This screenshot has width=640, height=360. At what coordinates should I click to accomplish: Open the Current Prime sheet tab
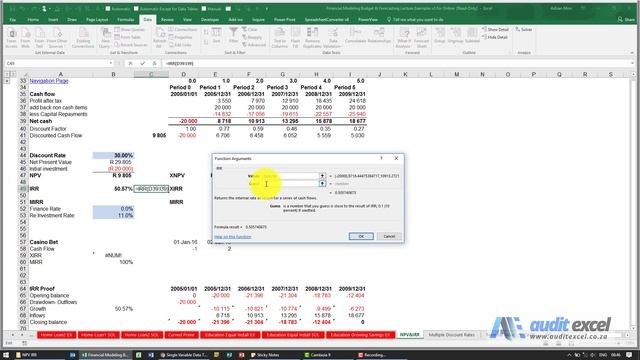[x=181, y=335]
